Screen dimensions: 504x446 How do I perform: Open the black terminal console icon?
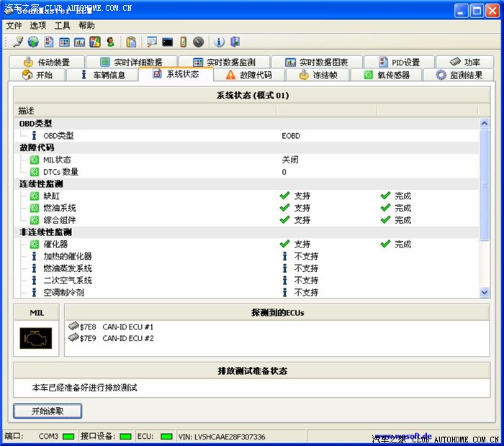click(x=167, y=42)
